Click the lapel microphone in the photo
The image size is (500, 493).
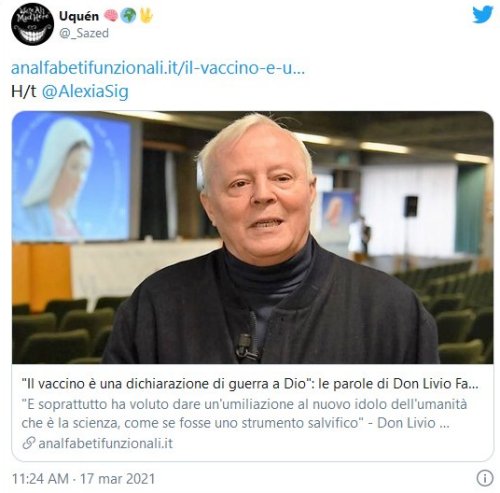(x=245, y=347)
